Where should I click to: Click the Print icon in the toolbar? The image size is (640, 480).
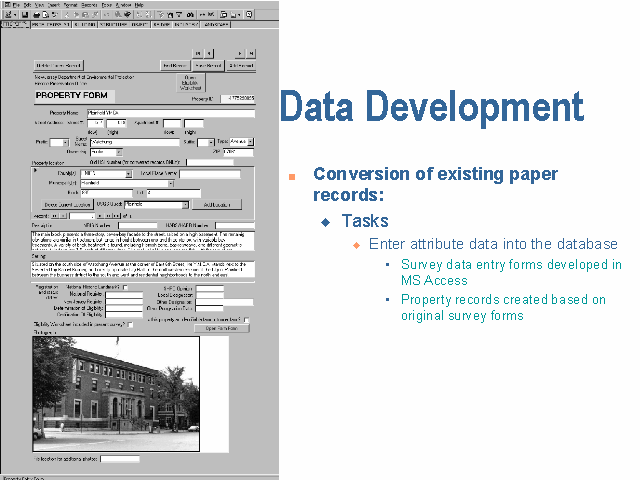tap(34, 15)
